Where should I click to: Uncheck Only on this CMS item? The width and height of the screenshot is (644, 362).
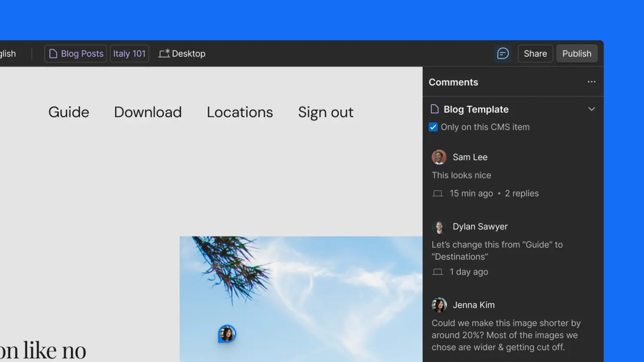pyautogui.click(x=433, y=127)
